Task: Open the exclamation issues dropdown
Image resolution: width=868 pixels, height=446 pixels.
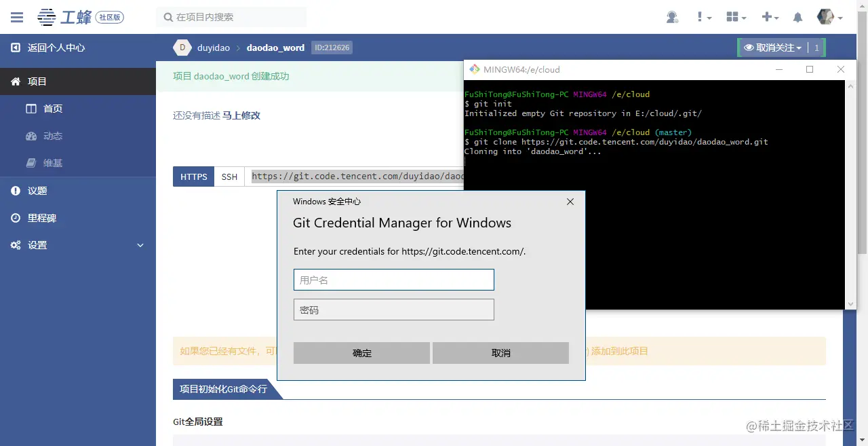Action: click(704, 17)
